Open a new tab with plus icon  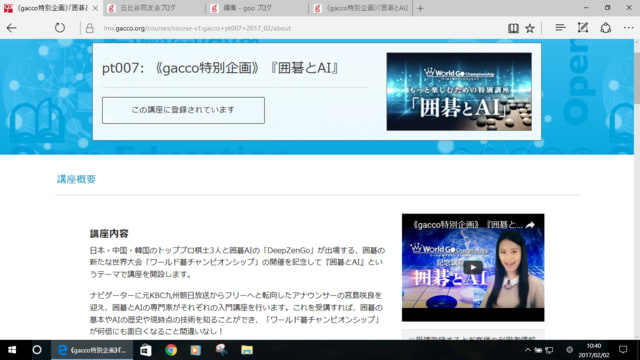tap(420, 8)
